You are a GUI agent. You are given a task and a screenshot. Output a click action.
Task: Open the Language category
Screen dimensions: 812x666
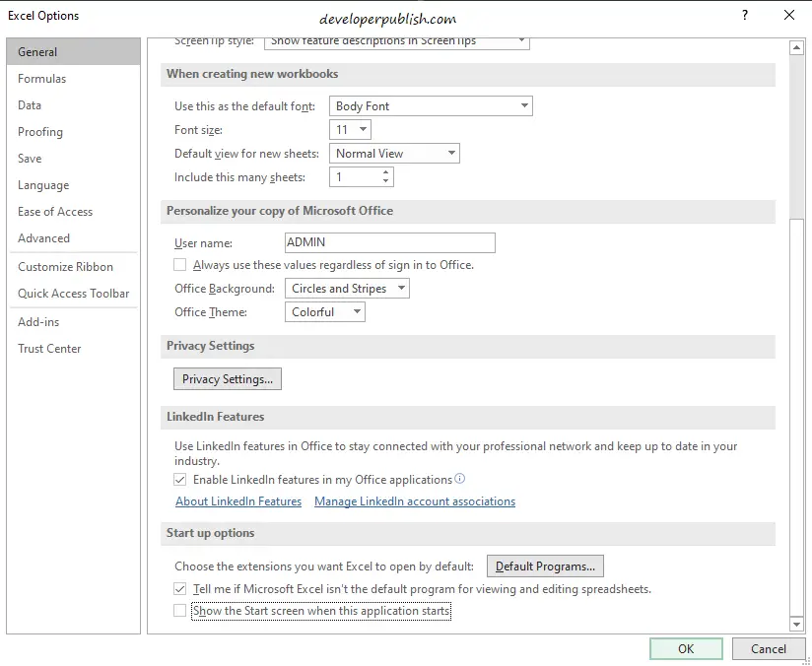point(73,185)
